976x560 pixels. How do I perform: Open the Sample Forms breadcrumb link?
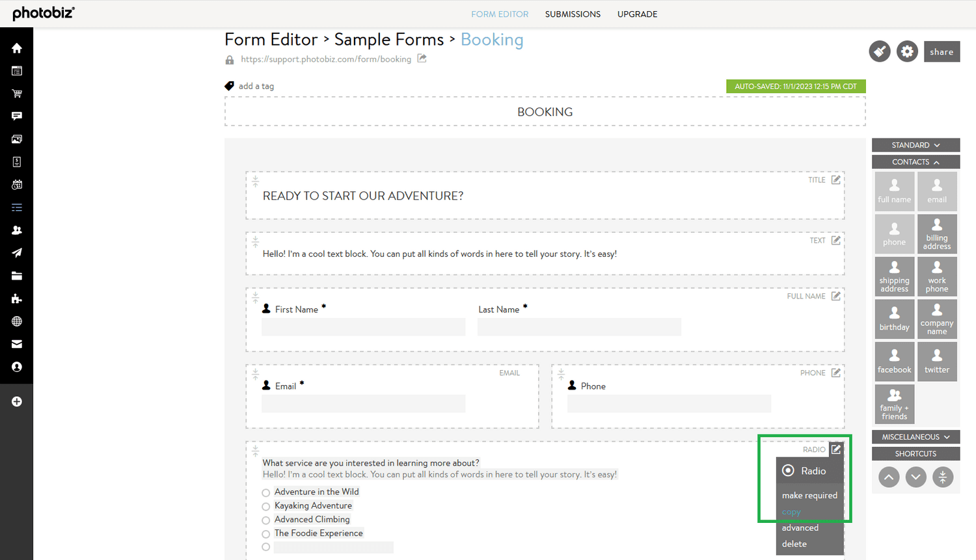[x=388, y=40]
